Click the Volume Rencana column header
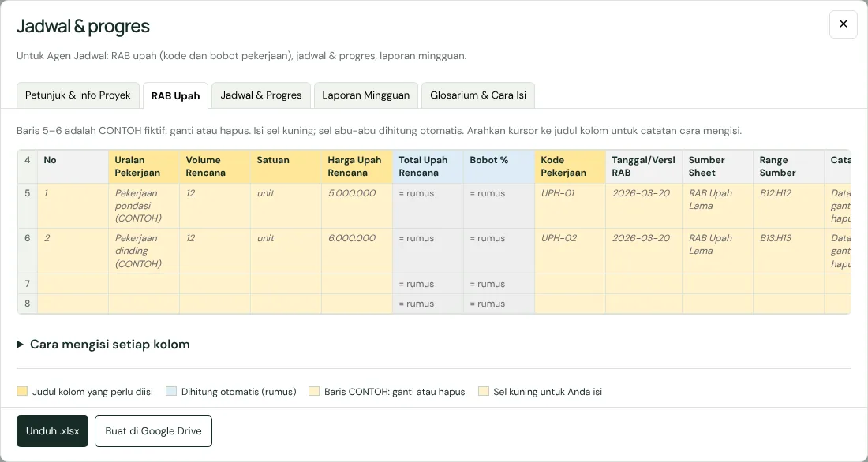Viewport: 868px width, 462px height. click(x=215, y=166)
